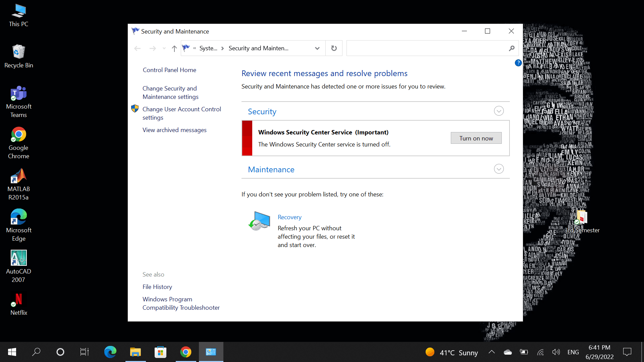Open Control Panel Home link
Viewport: 644px width, 362px height.
[x=169, y=70]
